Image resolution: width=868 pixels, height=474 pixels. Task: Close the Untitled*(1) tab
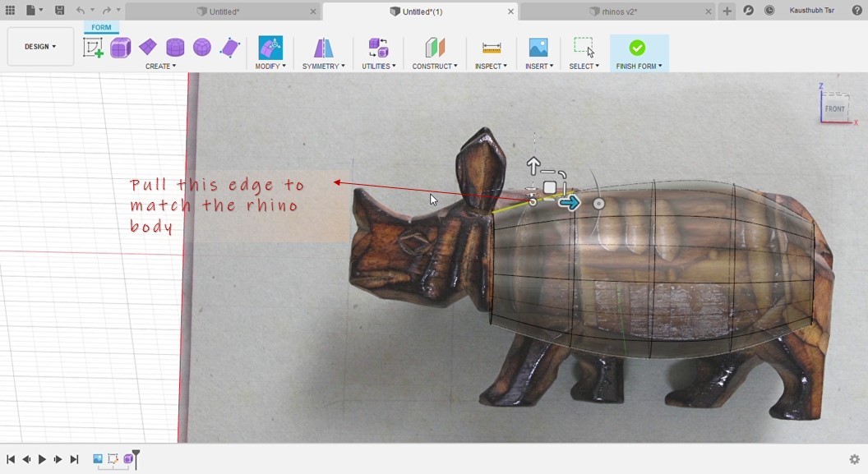[510, 12]
